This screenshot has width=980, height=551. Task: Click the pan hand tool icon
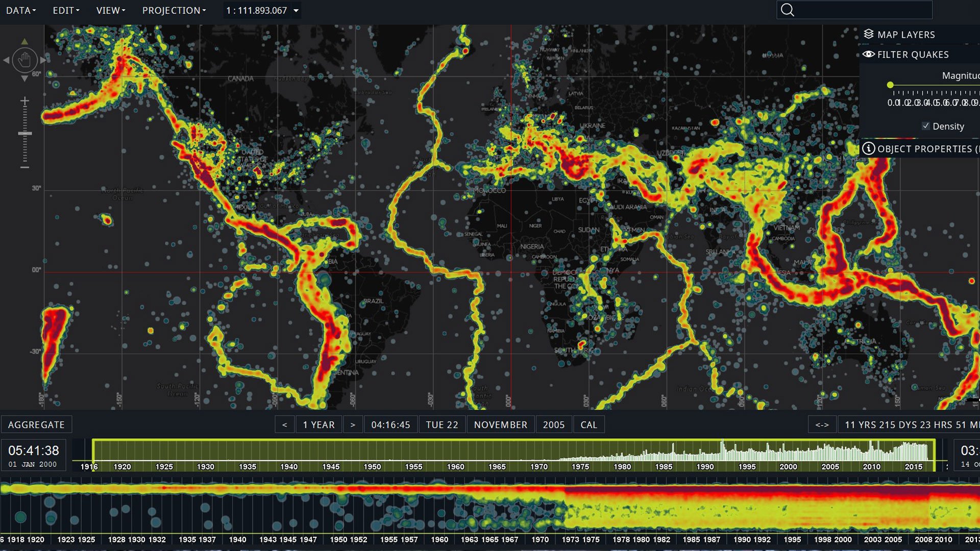click(24, 60)
